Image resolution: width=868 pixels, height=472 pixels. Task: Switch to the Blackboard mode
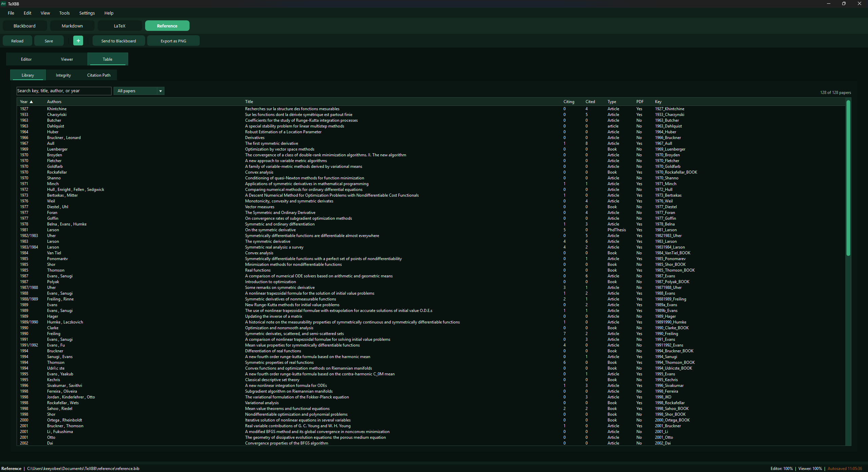[x=24, y=26]
